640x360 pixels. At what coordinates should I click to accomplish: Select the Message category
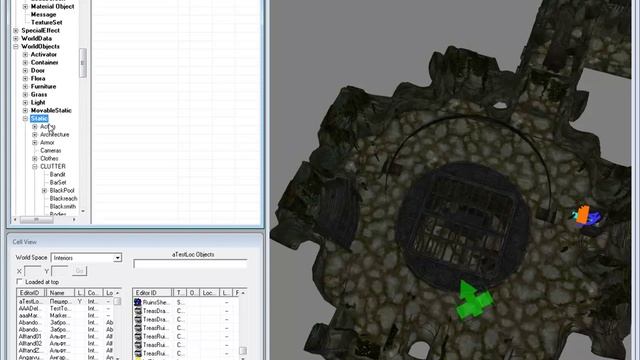[x=44, y=14]
